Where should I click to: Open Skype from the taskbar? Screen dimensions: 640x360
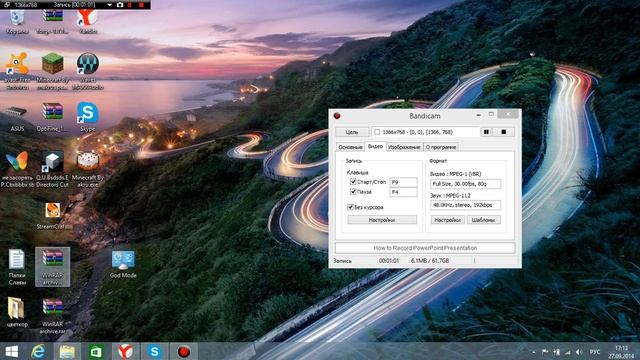[154, 351]
